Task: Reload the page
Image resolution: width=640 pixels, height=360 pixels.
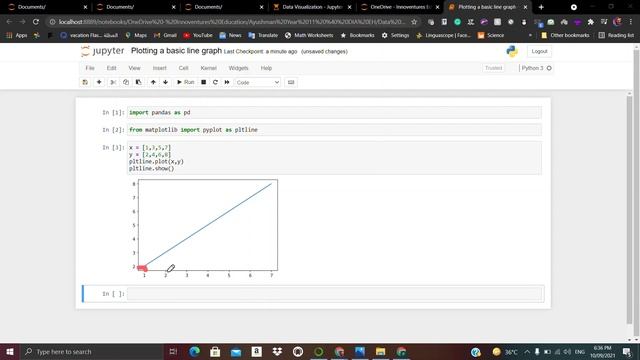Action: pyautogui.click(x=36, y=22)
